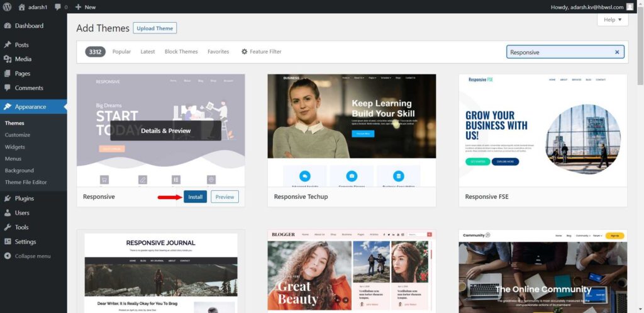The image size is (644, 313).
Task: Open the Themes submenu item
Action: [x=14, y=123]
